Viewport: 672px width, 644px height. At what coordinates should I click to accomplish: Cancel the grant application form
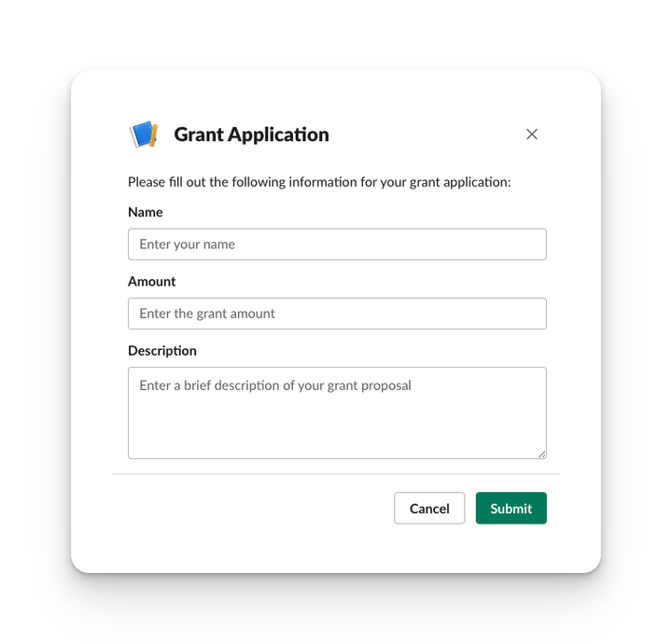click(x=429, y=508)
